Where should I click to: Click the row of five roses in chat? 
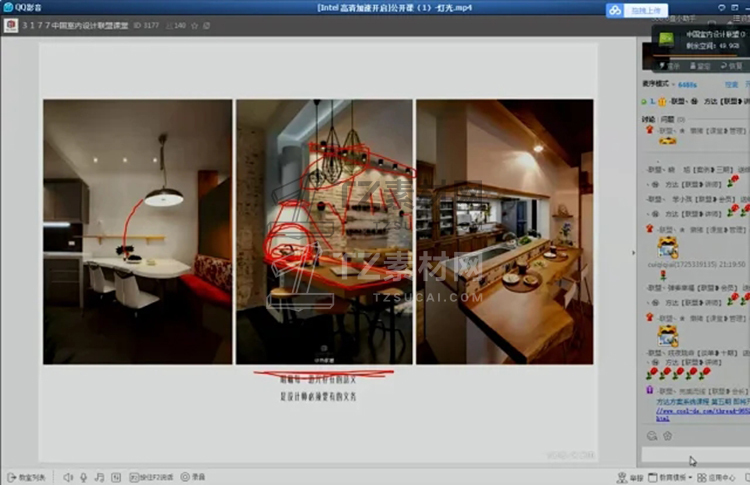click(x=678, y=373)
